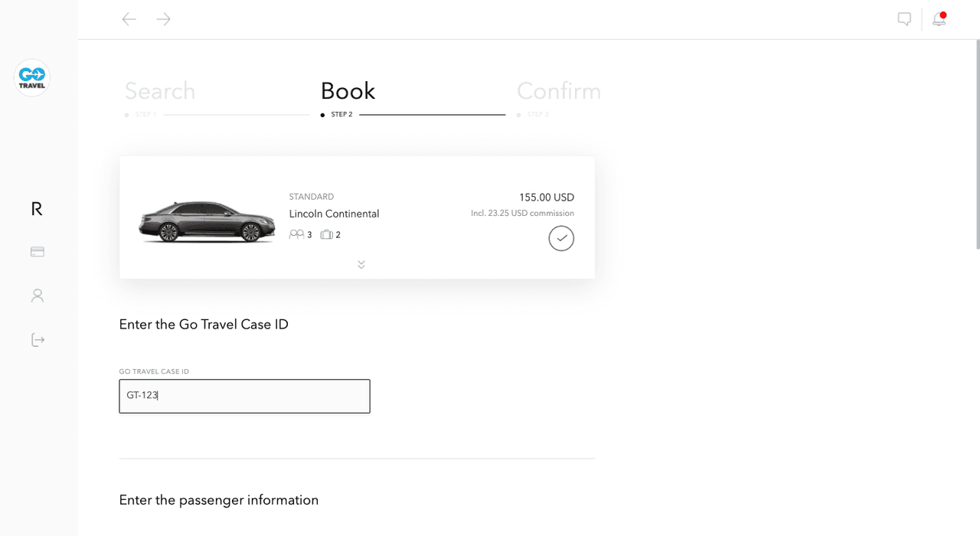This screenshot has height=536, width=980.
Task: Click the Go Travel logo
Action: (32, 78)
